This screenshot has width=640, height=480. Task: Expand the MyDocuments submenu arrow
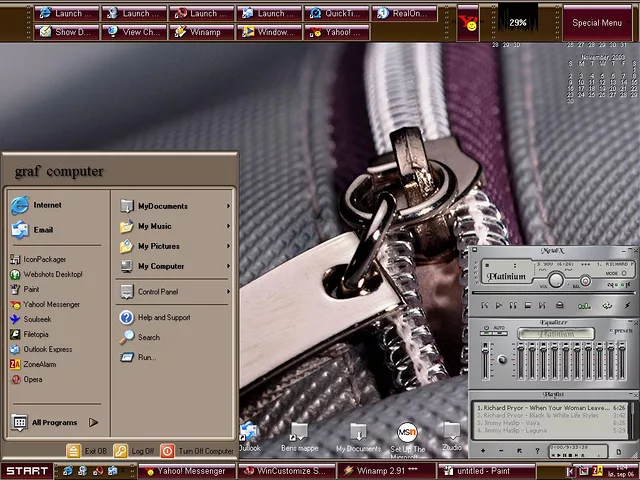point(228,207)
